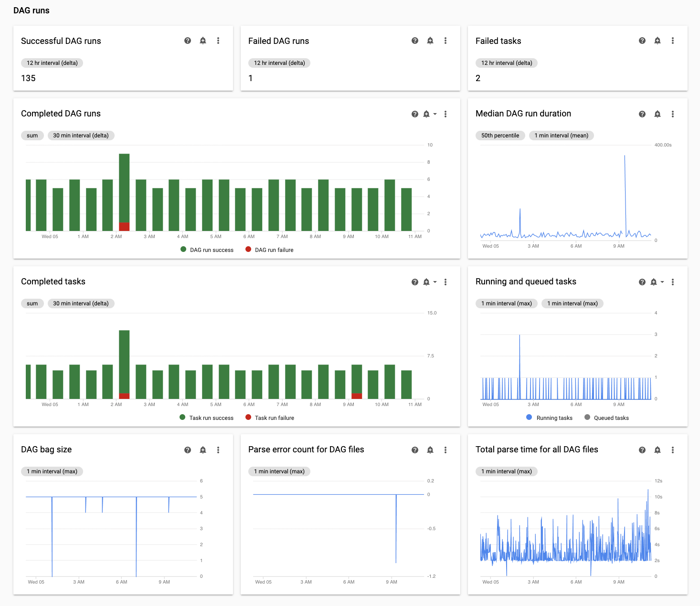Open help for Completed tasks chart
This screenshot has width=700, height=606.
coord(415,282)
